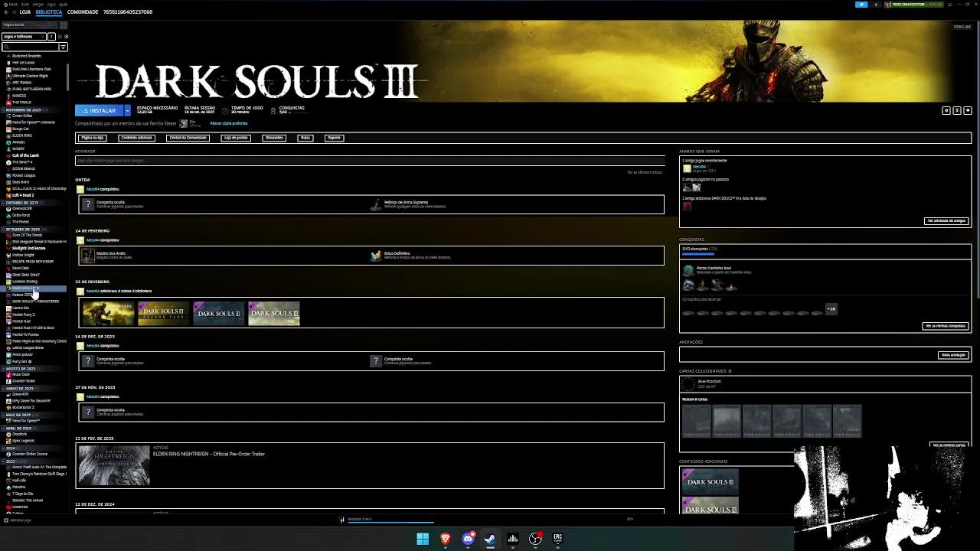Select Cult of the Lamb in library
The image size is (980, 551).
click(x=25, y=155)
